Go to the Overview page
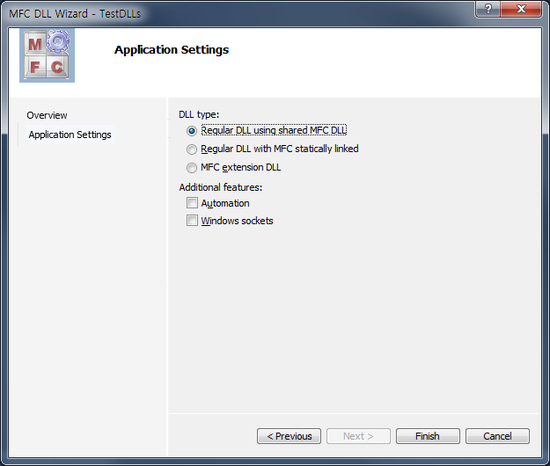Image resolution: width=550 pixels, height=466 pixels. (x=47, y=115)
